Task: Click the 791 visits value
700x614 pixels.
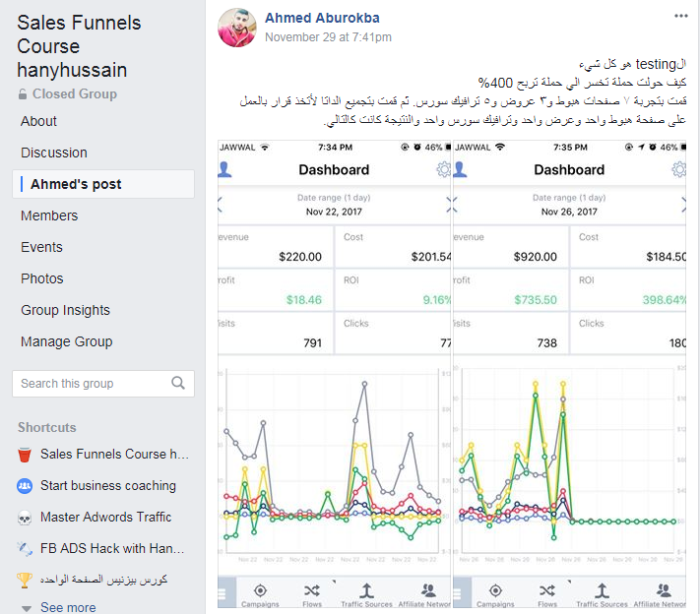Action: [312, 343]
